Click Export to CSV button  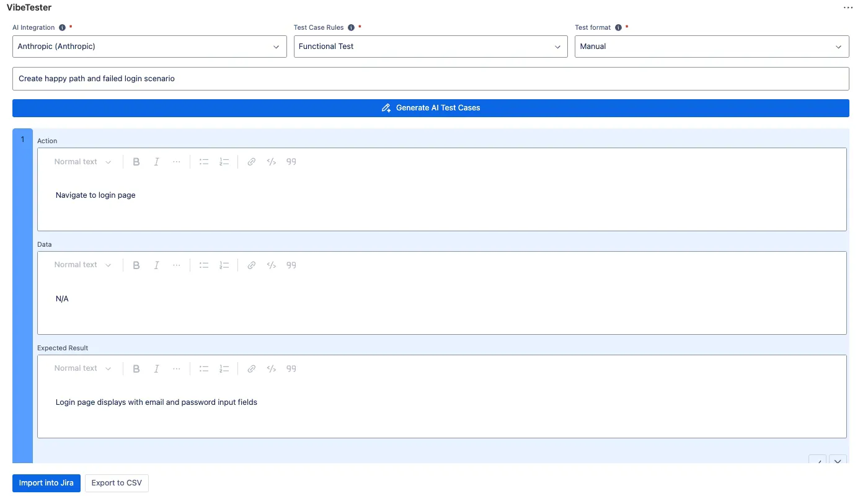(117, 483)
